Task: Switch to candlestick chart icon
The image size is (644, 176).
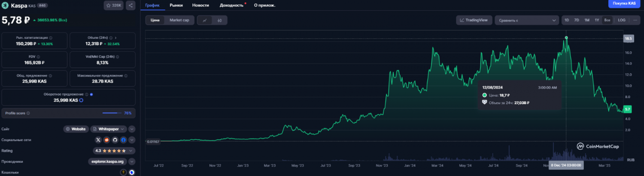Action: click(x=219, y=20)
